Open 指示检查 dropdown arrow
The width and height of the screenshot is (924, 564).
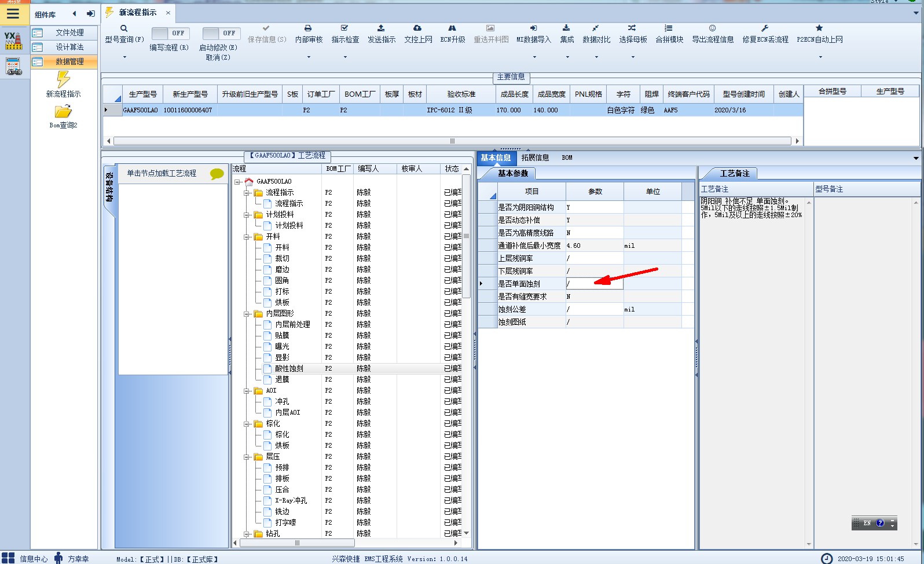point(345,57)
